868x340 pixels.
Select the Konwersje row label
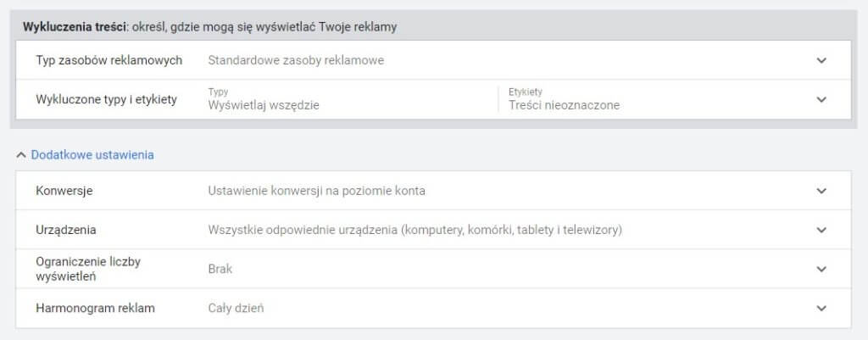pyautogui.click(x=64, y=191)
